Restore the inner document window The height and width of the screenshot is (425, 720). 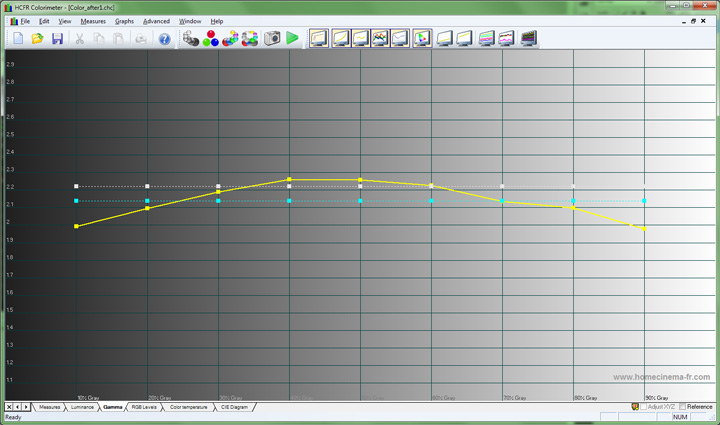point(693,21)
